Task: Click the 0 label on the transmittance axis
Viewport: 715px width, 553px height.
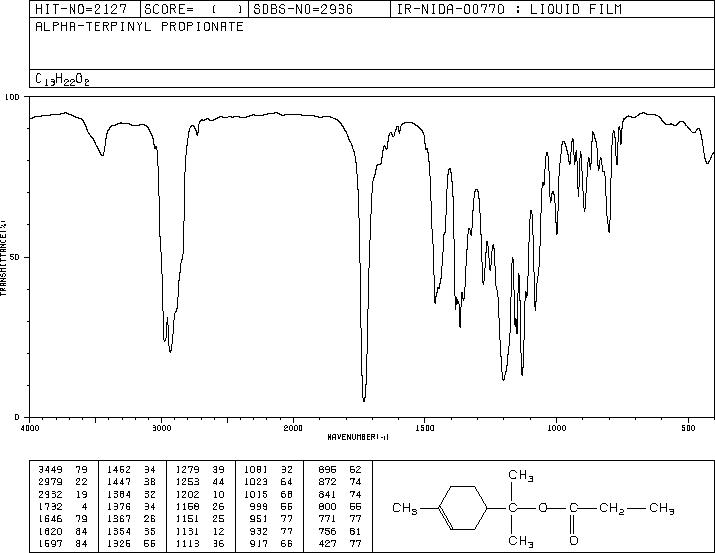Action: click(17, 417)
